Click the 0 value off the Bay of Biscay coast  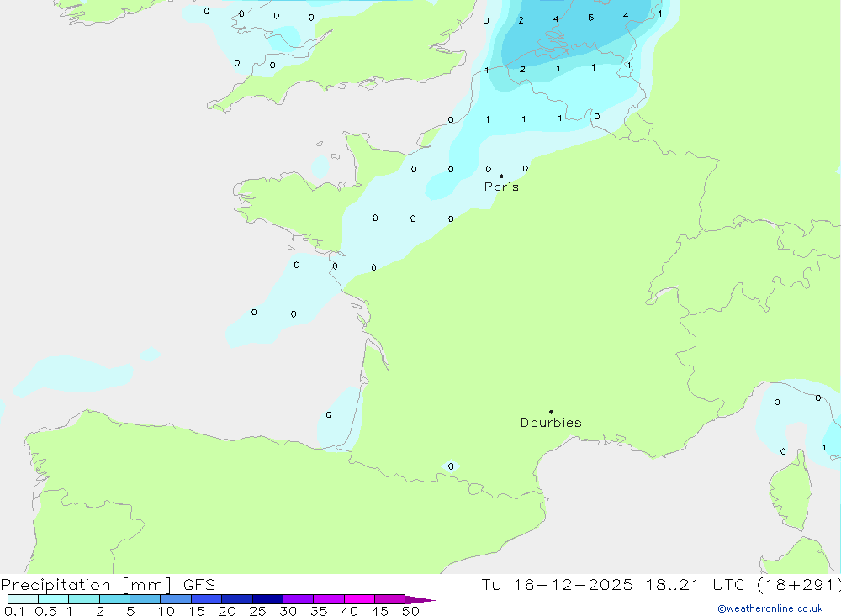point(328,415)
